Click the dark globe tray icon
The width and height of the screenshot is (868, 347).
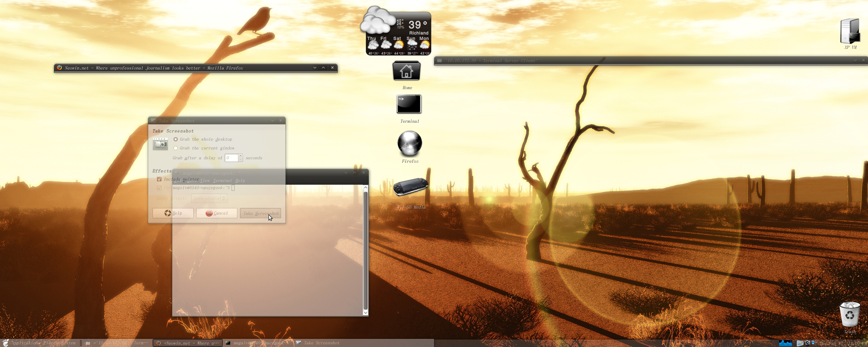coord(807,343)
